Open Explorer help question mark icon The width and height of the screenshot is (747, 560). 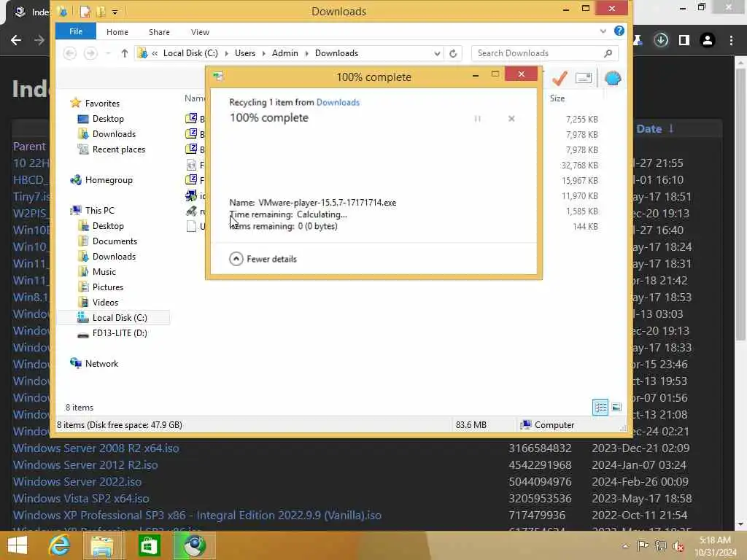coord(619,31)
